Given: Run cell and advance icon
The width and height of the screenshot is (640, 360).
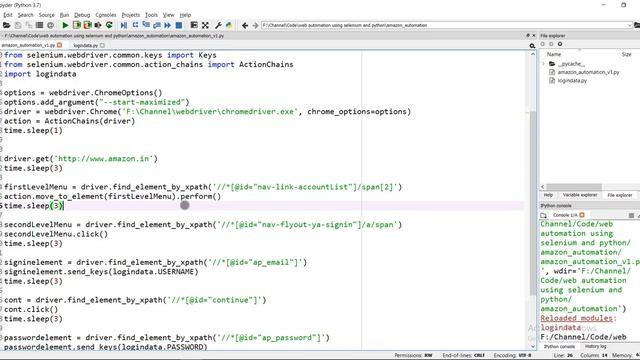Looking at the screenshot, I should click(x=87, y=25).
